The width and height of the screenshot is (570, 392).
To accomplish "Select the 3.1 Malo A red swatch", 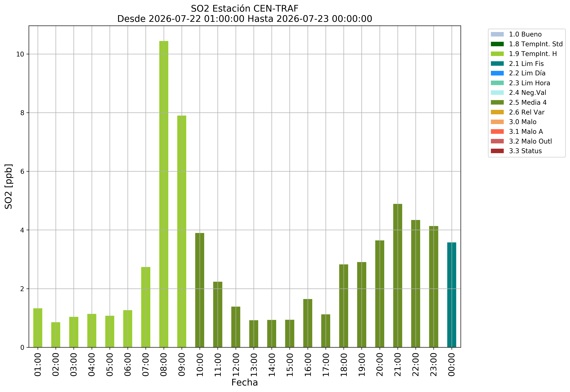I will click(x=497, y=132).
